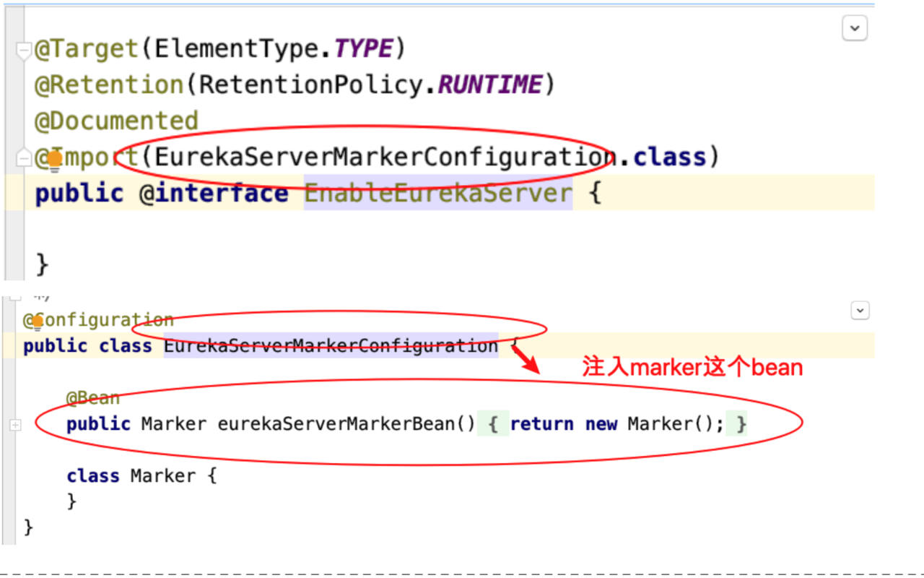Click the highlighted EurekaServerMarkerConfiguration class name
This screenshot has width=924, height=578.
click(x=331, y=346)
